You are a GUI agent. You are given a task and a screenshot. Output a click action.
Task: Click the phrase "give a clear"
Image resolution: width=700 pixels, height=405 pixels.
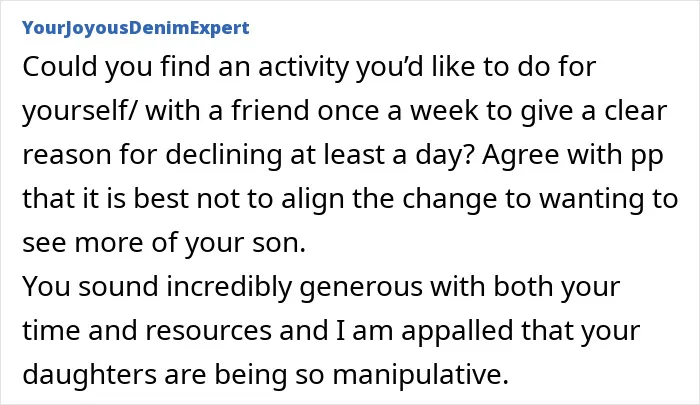[594, 111]
